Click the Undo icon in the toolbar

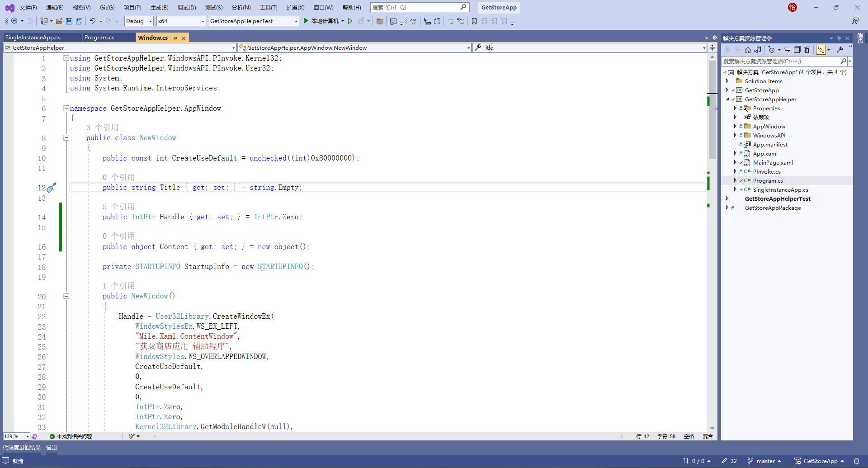tap(93, 21)
